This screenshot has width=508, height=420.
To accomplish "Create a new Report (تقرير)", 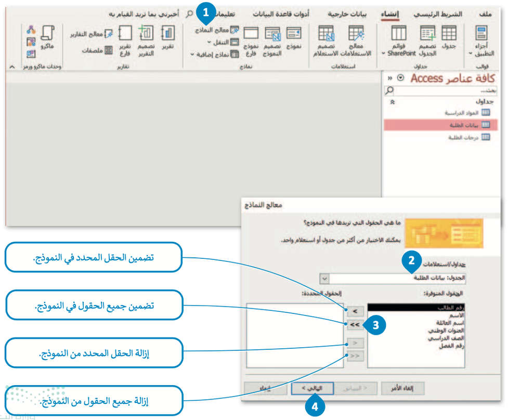I will click(x=168, y=37).
